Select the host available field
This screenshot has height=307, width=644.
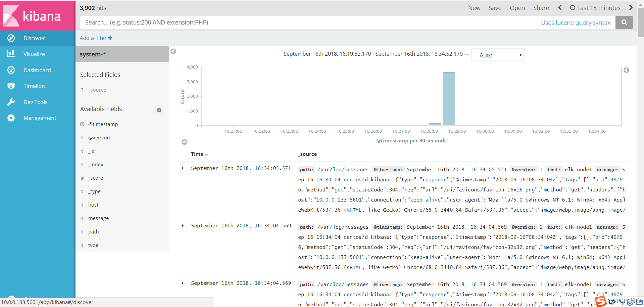coord(93,205)
